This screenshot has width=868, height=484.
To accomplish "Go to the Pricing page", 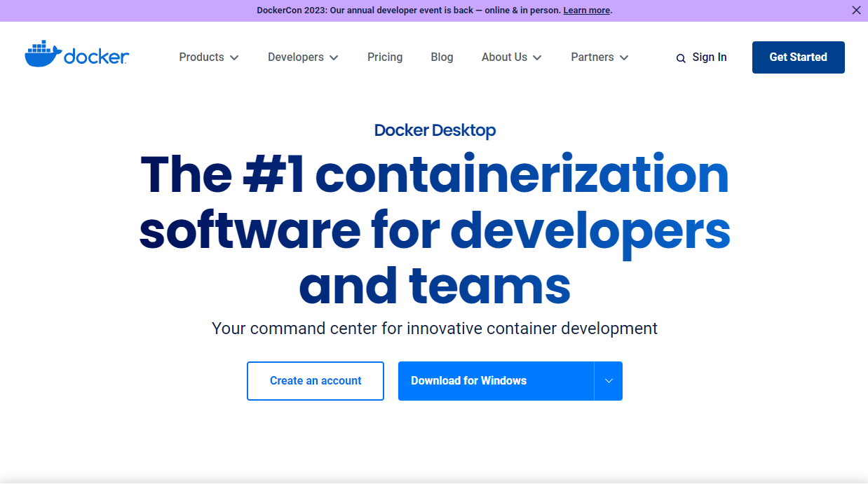I will [385, 57].
